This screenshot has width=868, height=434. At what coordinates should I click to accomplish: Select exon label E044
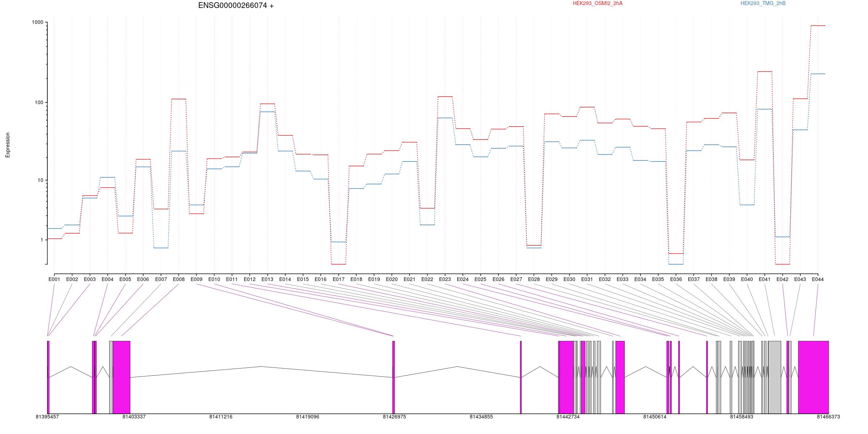[818, 279]
